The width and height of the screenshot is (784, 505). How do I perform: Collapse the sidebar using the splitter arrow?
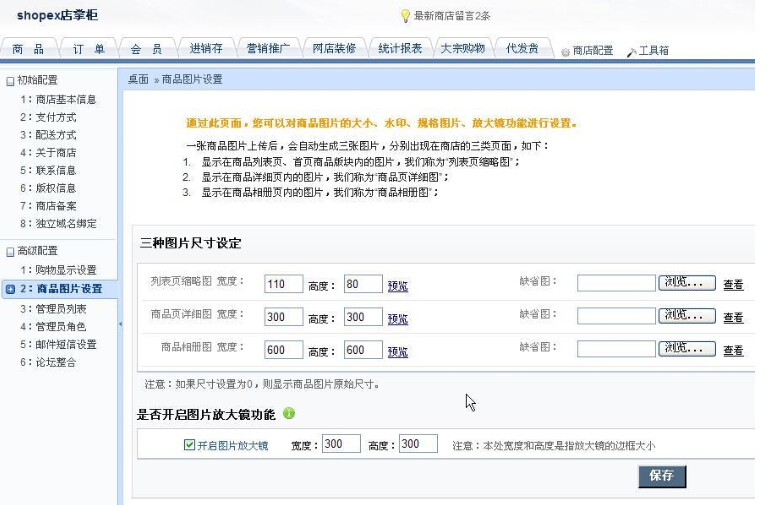pos(120,324)
